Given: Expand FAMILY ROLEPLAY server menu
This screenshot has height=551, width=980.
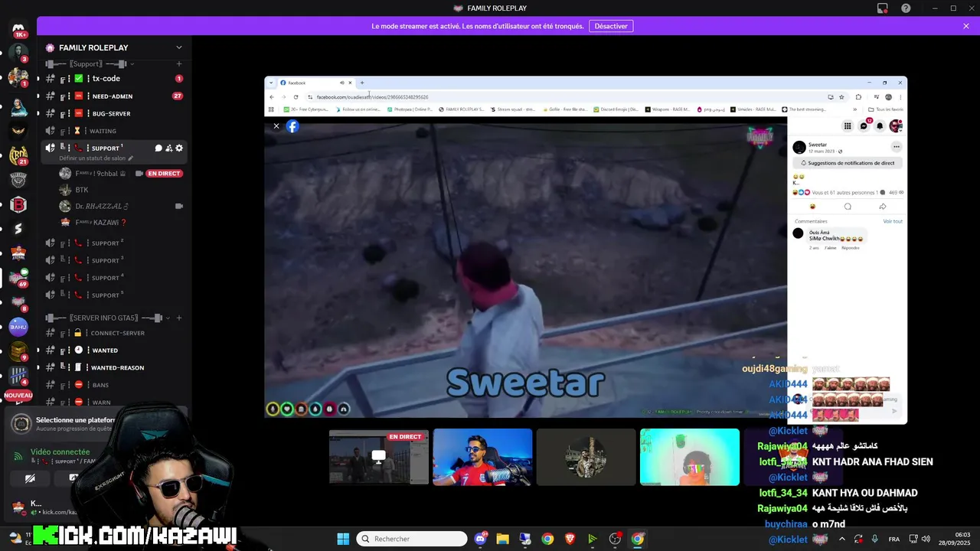Looking at the screenshot, I should click(x=179, y=47).
